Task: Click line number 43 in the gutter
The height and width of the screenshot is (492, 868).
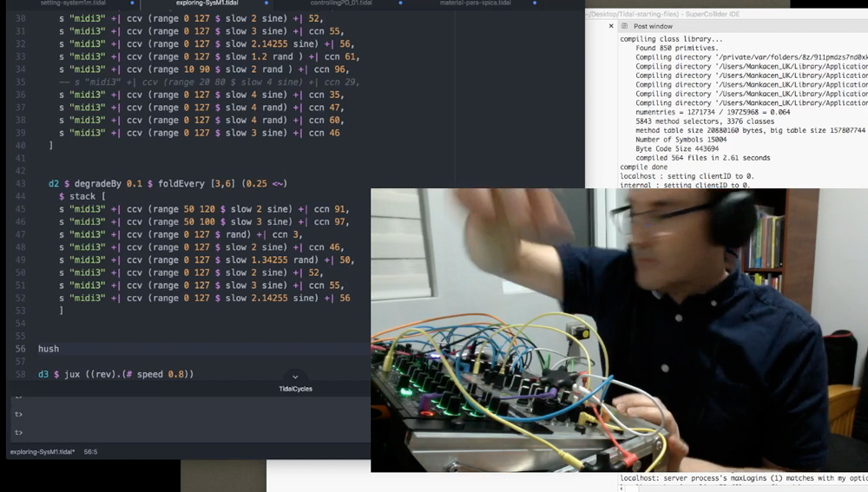Action: tap(20, 184)
